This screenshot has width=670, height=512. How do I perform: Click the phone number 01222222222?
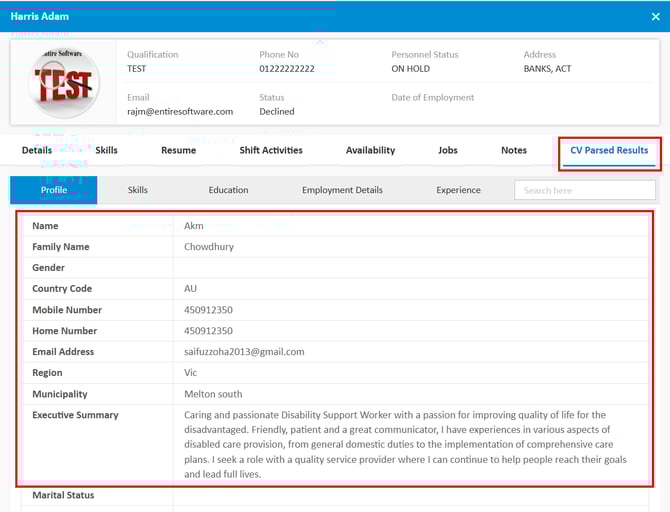pos(287,69)
